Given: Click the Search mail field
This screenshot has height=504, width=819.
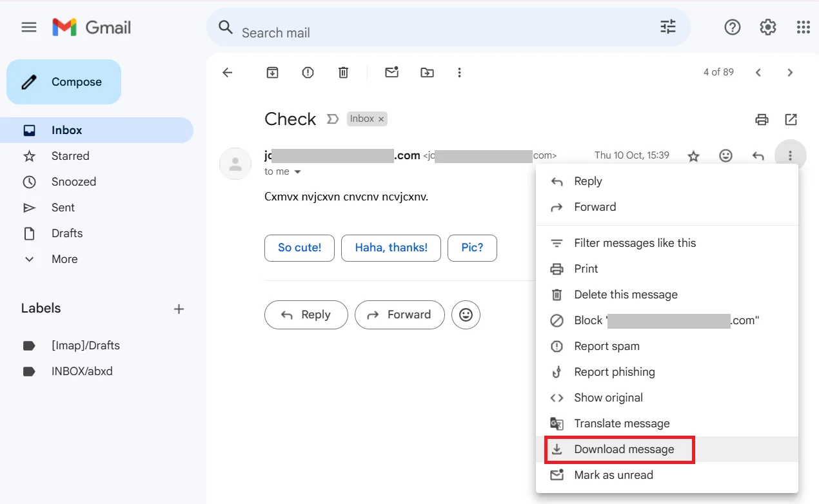Looking at the screenshot, I should point(448,28).
